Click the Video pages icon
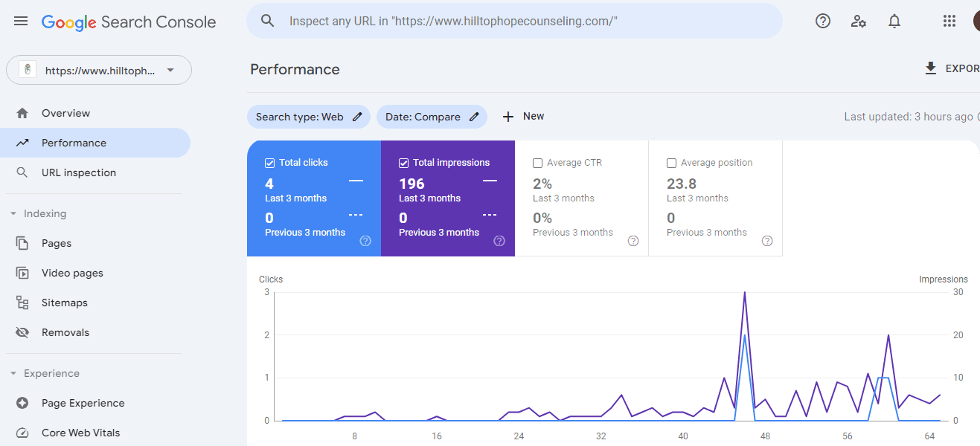980x446 pixels. click(22, 273)
